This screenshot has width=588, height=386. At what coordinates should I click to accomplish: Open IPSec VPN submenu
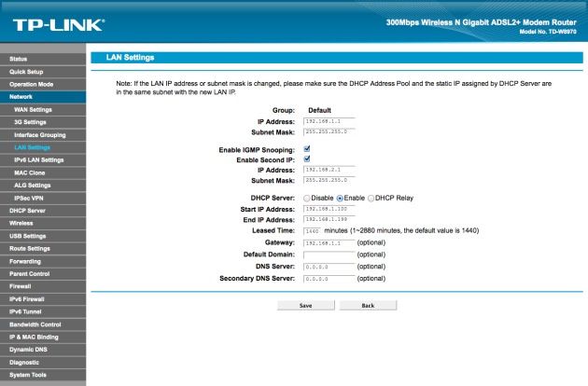43,198
